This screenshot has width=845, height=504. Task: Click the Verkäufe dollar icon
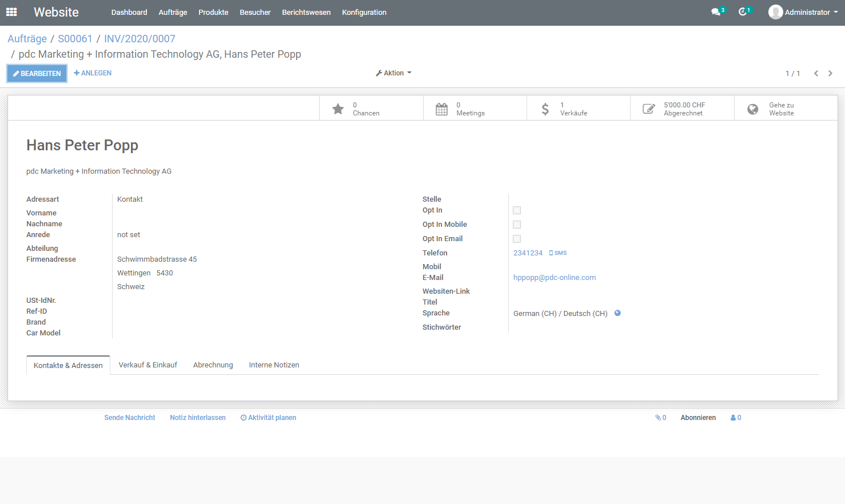point(545,109)
